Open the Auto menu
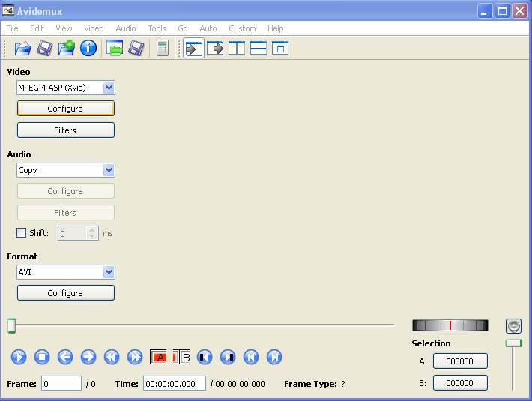 [x=208, y=28]
